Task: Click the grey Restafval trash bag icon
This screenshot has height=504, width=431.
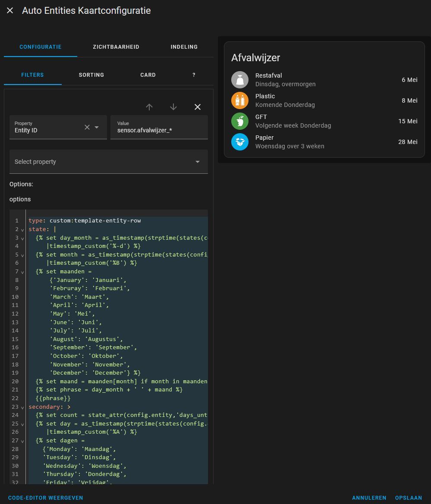Action: pos(240,80)
